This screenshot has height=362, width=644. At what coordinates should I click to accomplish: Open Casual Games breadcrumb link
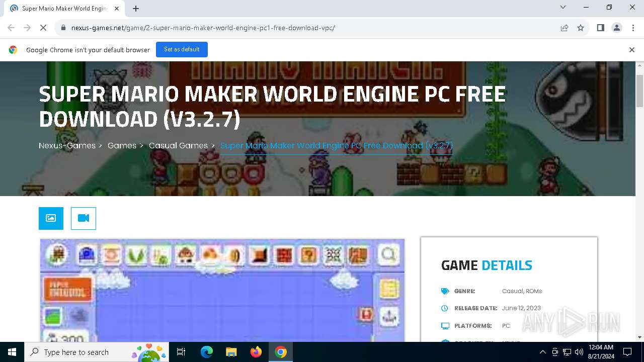[178, 145]
